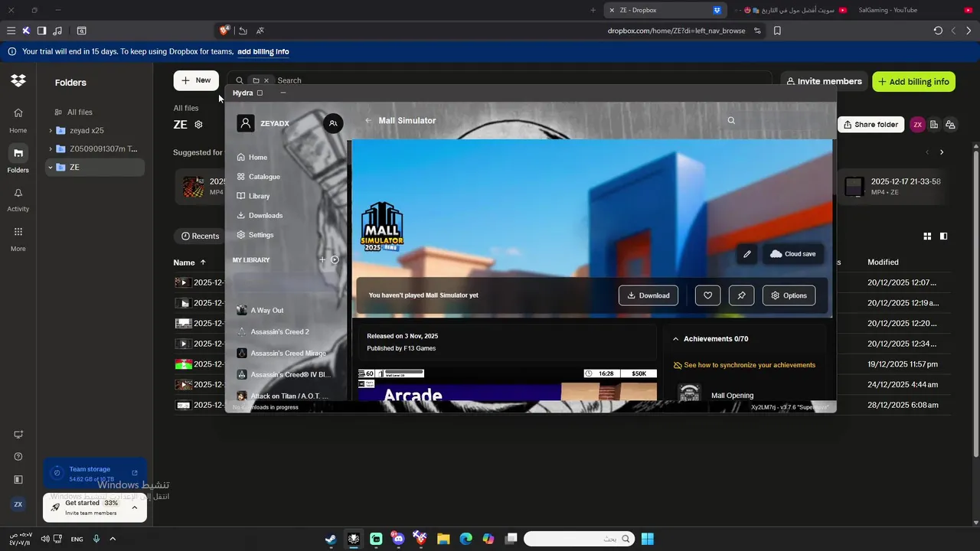Click the friends icon next to ZEYADX
This screenshot has height=551, width=980.
click(333, 123)
